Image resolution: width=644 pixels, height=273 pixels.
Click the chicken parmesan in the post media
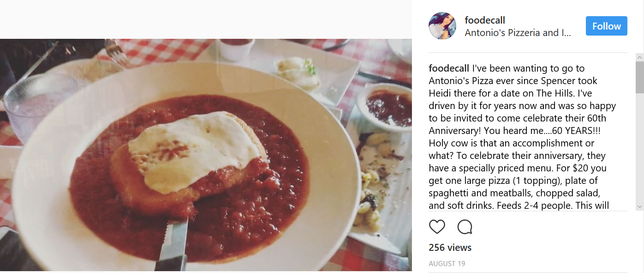click(x=189, y=162)
